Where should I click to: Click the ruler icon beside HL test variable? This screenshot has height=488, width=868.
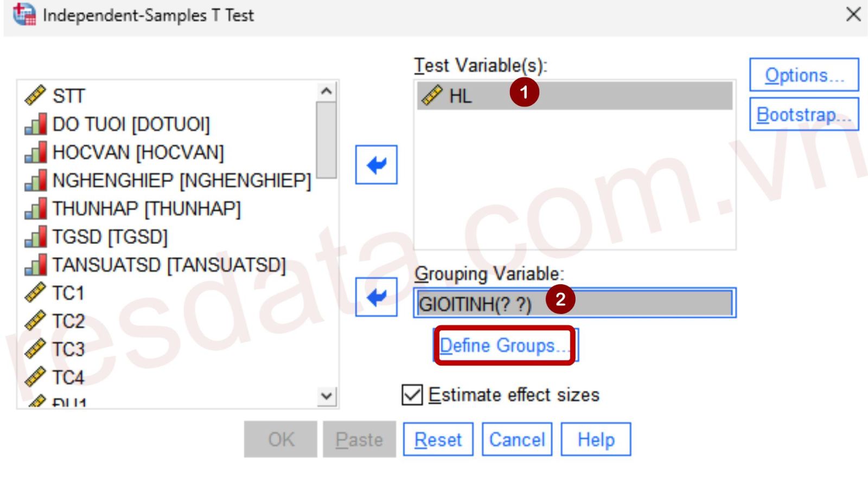coord(432,95)
